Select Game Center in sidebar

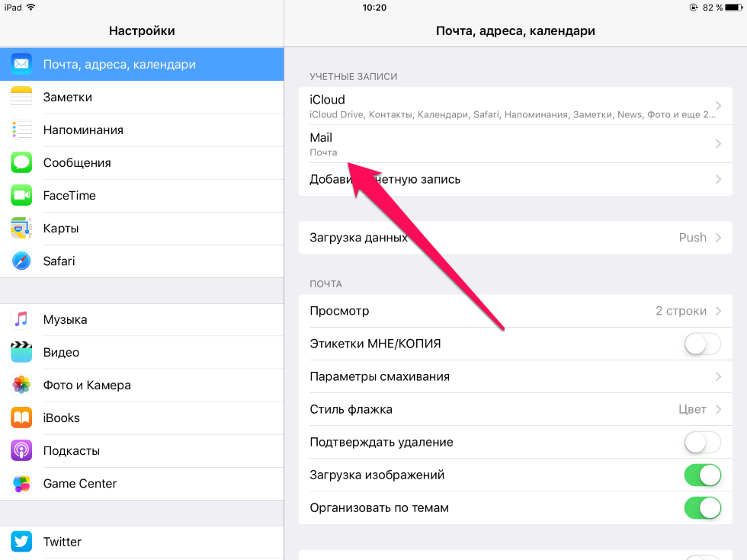[142, 484]
